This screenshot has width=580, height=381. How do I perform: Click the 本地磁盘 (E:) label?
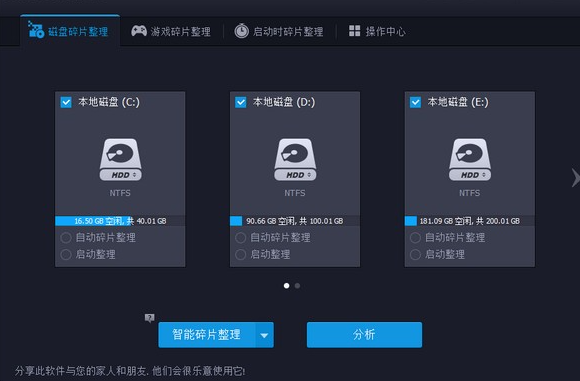[x=458, y=102]
